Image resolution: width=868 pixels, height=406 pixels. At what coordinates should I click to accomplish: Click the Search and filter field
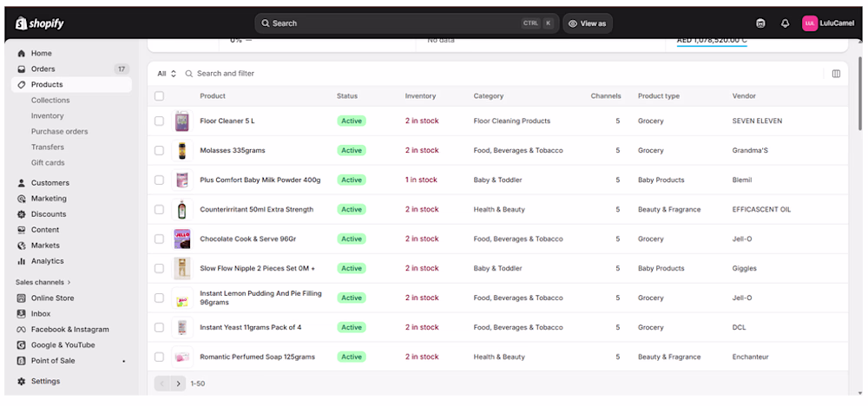(x=502, y=74)
